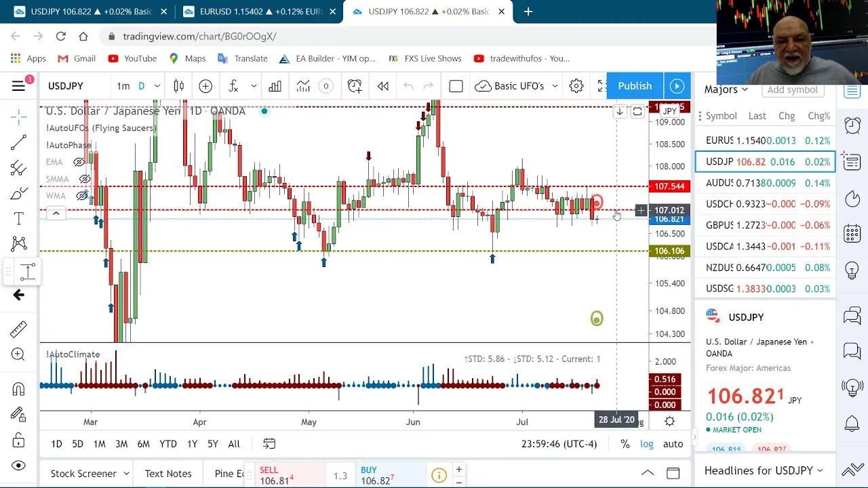Select the ruler measure tool

18,329
